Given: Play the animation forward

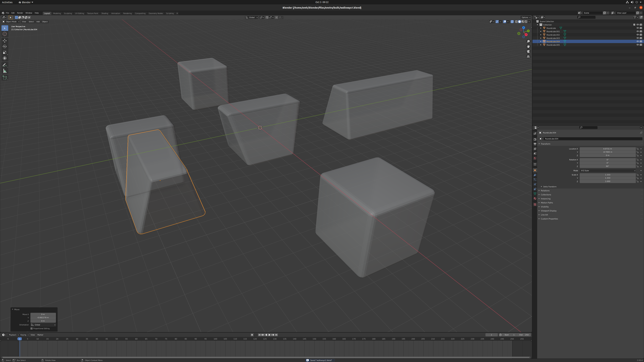Looking at the screenshot, I should 269,335.
